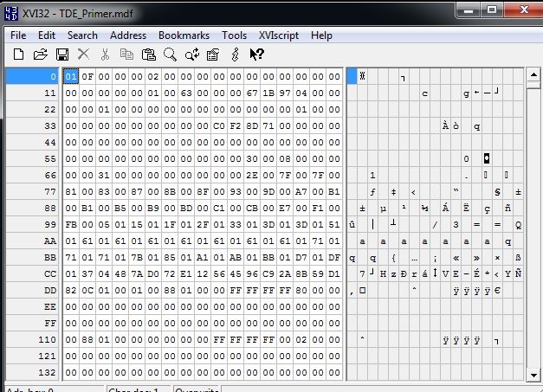
Task: Open the Address menu
Action: [x=128, y=35]
